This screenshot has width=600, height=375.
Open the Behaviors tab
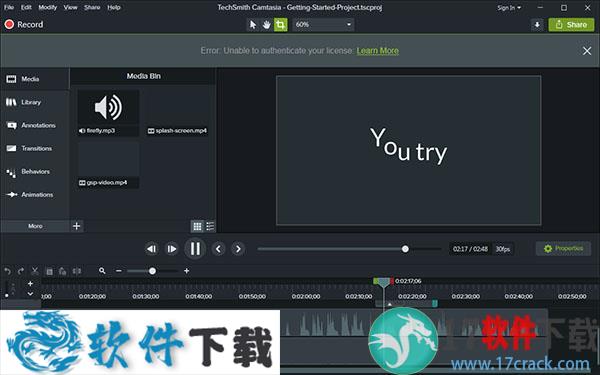coord(35,171)
